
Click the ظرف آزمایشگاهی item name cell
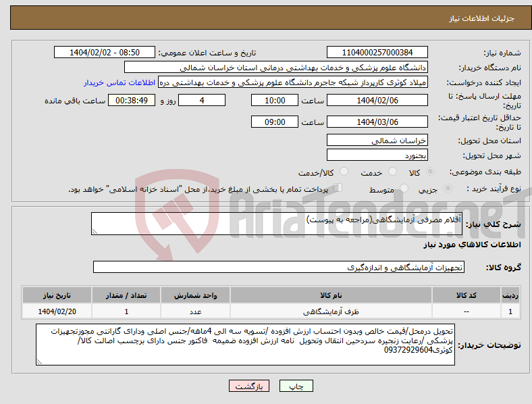point(331,311)
